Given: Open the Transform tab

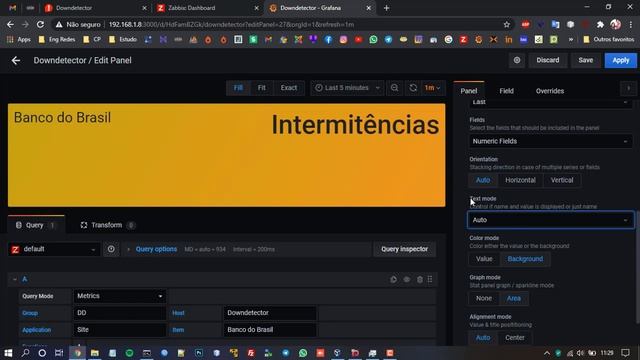Looking at the screenshot, I should (107, 225).
